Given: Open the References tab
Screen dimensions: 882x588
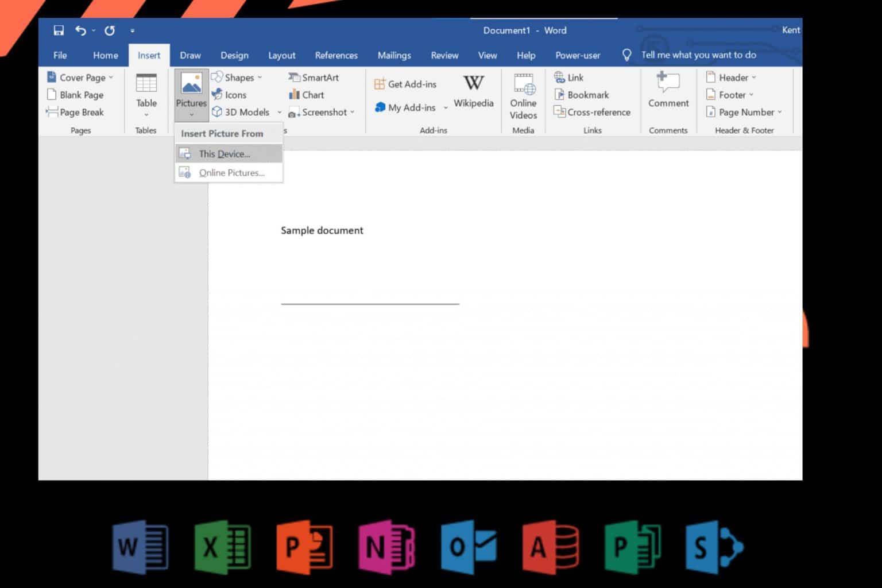Looking at the screenshot, I should [x=336, y=55].
